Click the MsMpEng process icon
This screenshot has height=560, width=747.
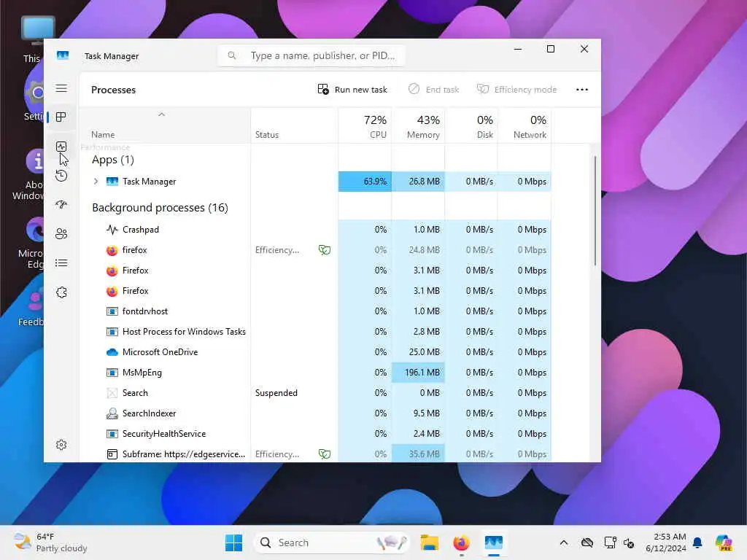point(112,373)
